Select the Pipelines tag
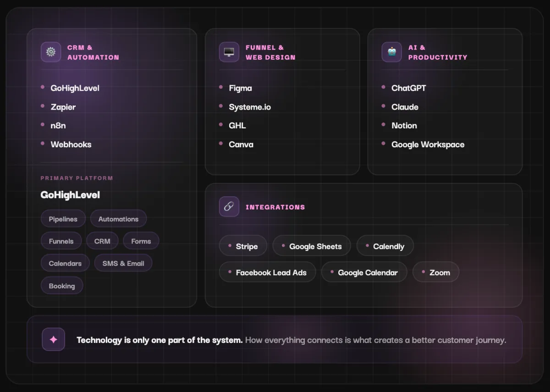 pyautogui.click(x=63, y=219)
